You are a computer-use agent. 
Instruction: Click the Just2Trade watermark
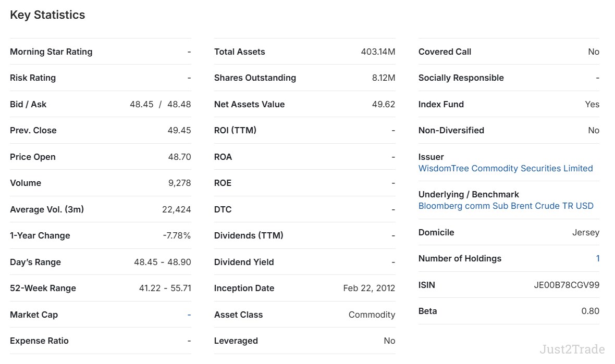[x=572, y=349]
